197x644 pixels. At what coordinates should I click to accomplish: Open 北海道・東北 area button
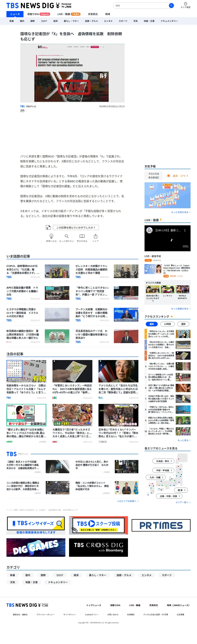coord(164,461)
